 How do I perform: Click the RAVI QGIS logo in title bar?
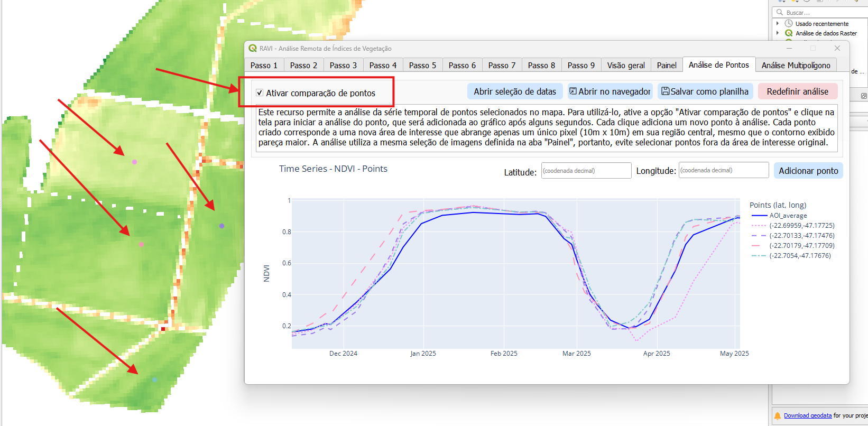pyautogui.click(x=253, y=48)
